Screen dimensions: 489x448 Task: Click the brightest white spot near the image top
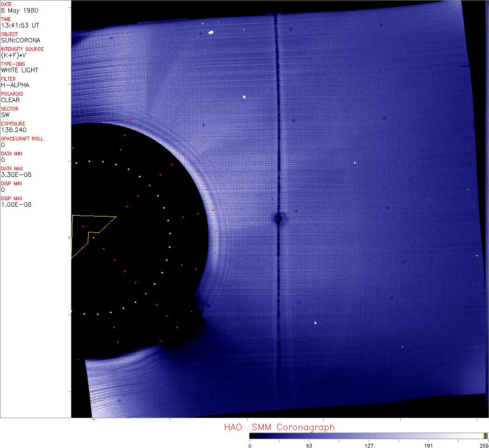(x=211, y=33)
